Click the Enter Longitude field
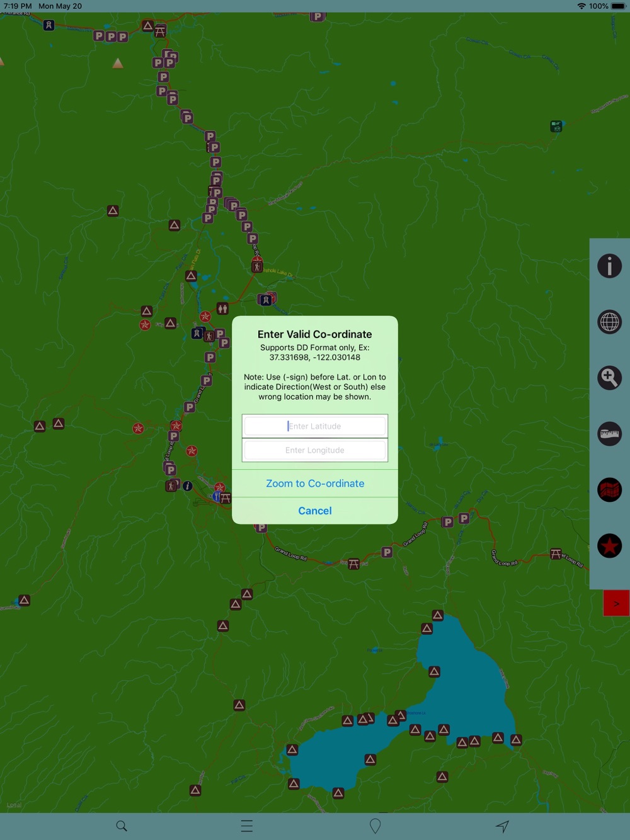 click(x=315, y=450)
